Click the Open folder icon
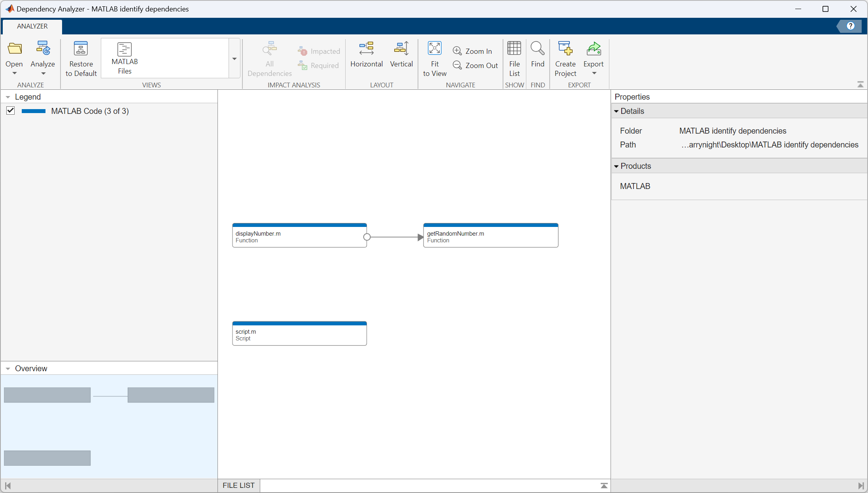868x493 pixels. tap(15, 49)
